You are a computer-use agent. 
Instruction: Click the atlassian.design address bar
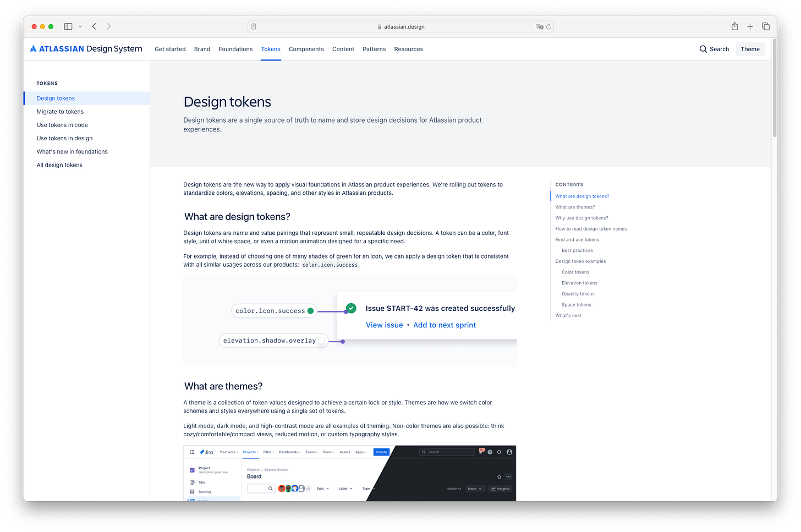point(401,26)
